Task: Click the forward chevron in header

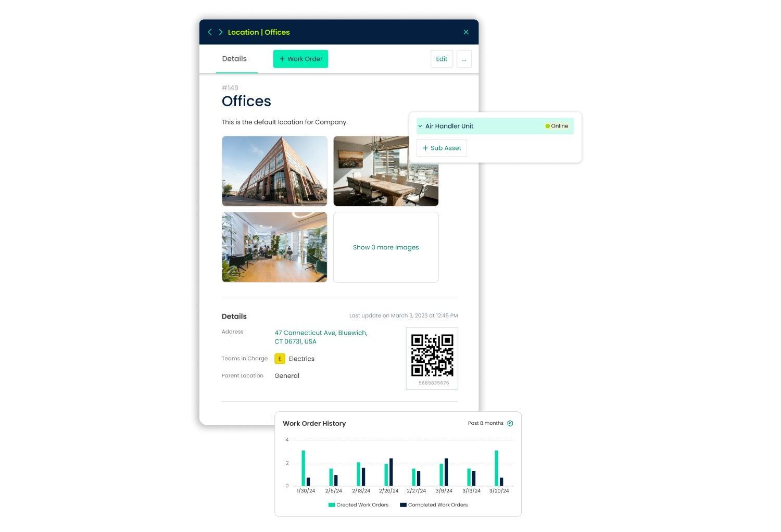Action: (221, 32)
